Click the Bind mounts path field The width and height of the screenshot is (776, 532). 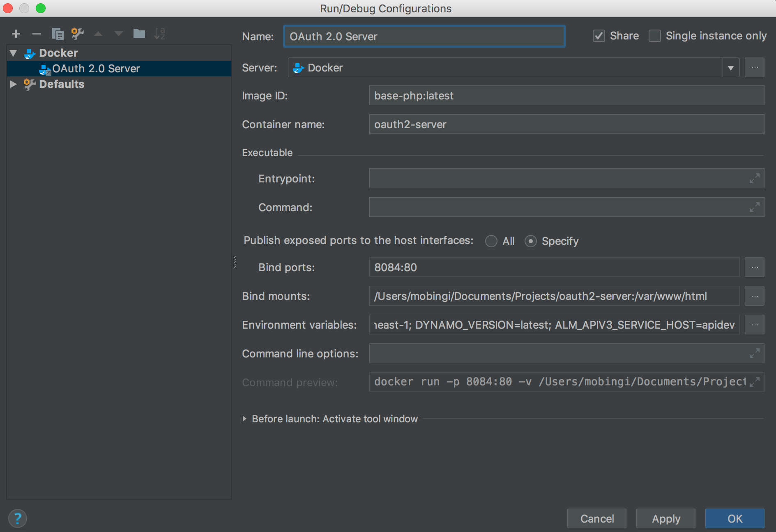click(x=554, y=296)
